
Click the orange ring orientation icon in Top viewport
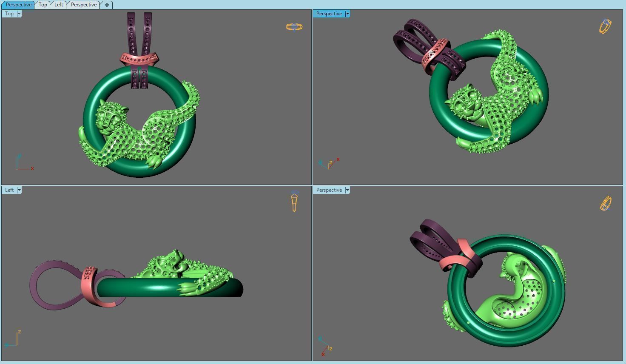[294, 27]
